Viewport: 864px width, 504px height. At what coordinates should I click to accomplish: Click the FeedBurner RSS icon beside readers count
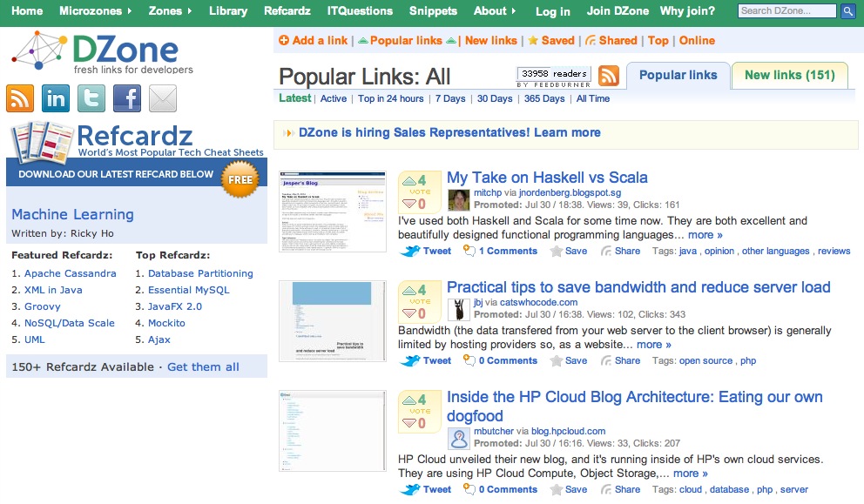608,76
